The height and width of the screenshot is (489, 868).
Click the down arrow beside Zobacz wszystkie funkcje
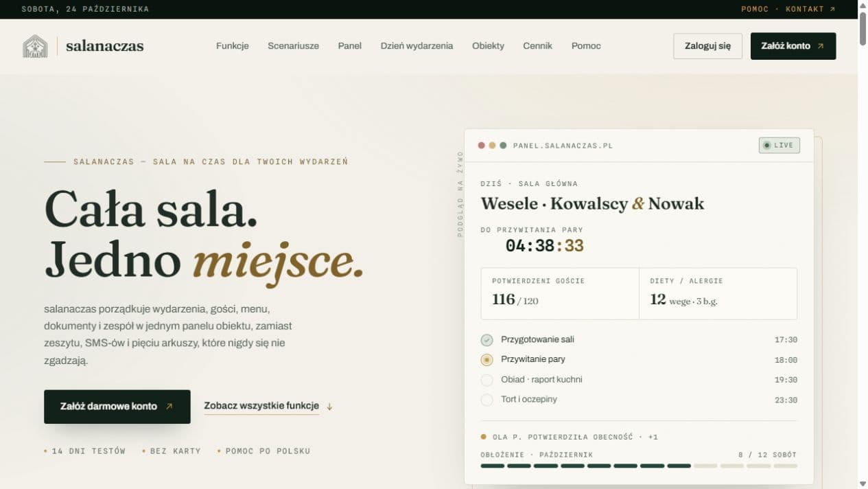(329, 407)
